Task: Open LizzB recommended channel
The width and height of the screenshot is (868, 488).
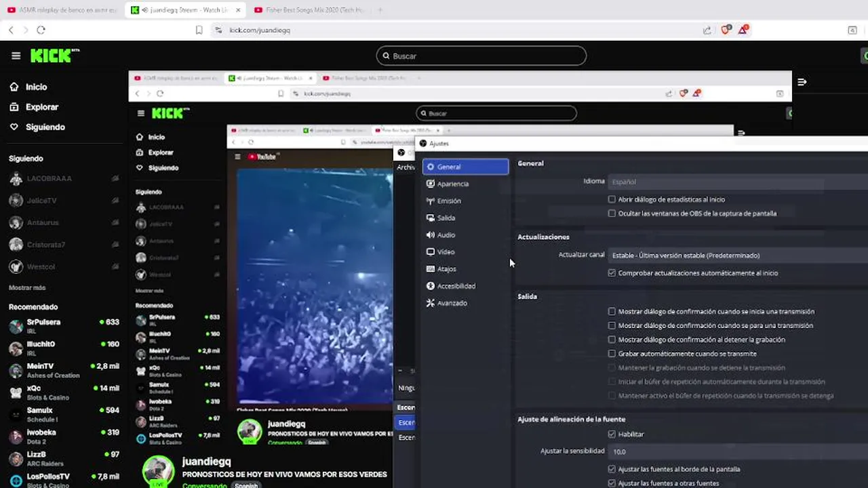Action: tap(64, 458)
